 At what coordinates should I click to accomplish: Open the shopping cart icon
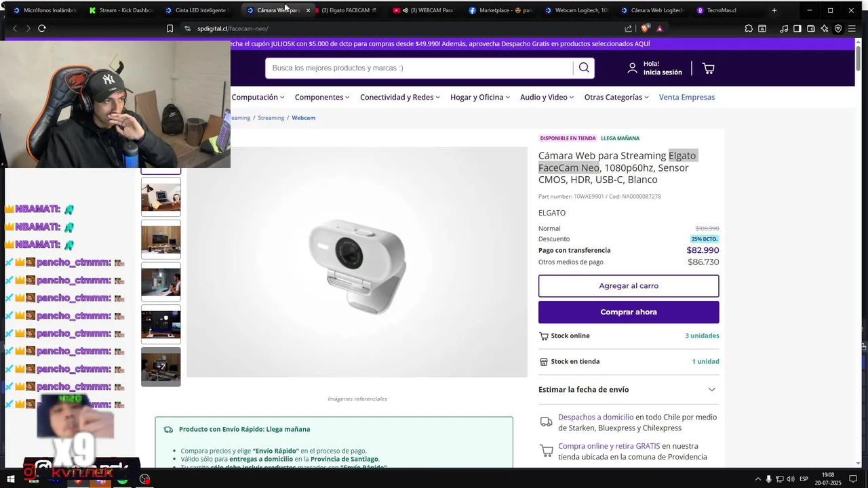pyautogui.click(x=708, y=68)
